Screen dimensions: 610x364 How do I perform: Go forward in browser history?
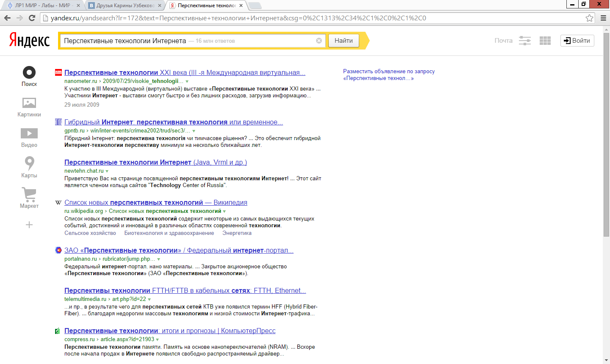[x=19, y=18]
